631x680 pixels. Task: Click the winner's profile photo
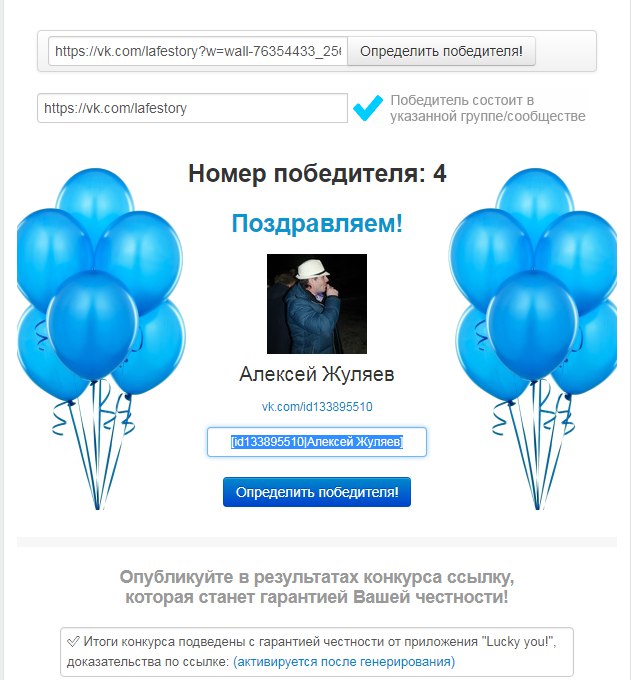(x=317, y=304)
